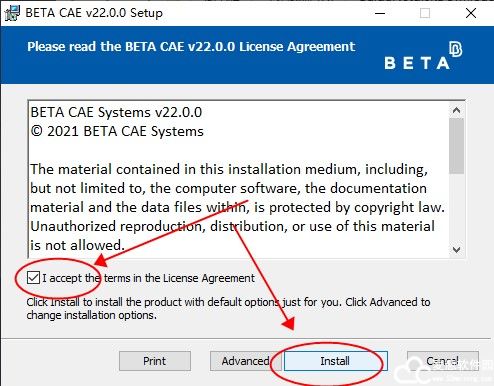Viewport: 494px width, 386px height.
Task: Close the BETA CAE v22.0.0 Setup window
Action: coord(471,13)
